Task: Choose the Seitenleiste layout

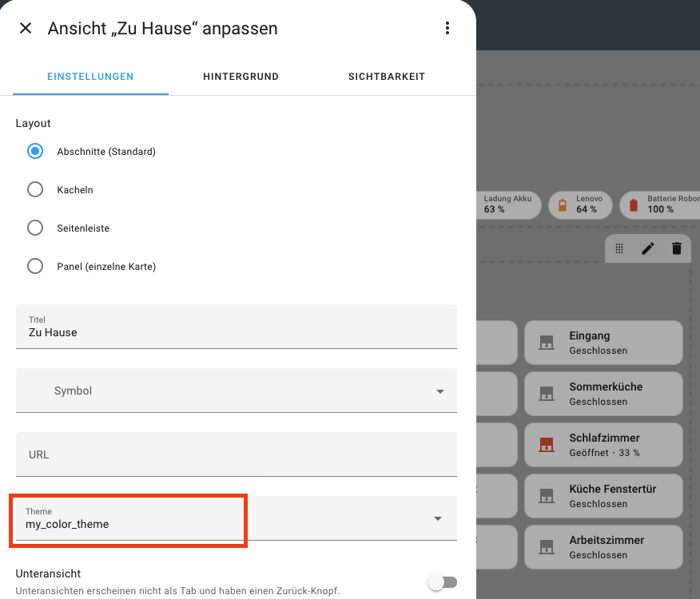Action: [35, 228]
